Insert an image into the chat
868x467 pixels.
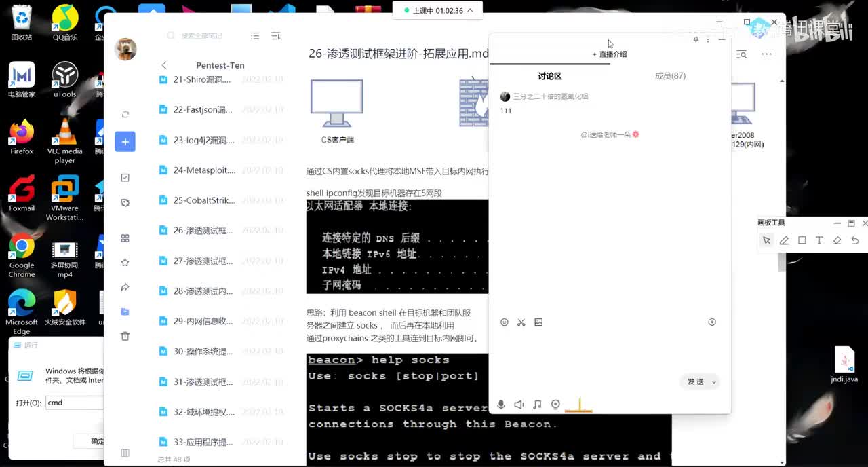(x=538, y=322)
